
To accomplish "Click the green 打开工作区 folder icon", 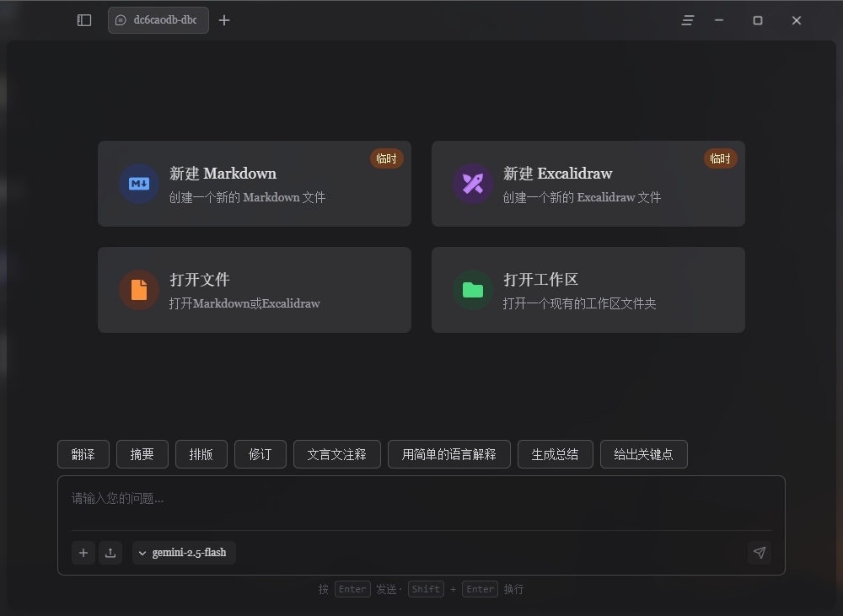I will [x=473, y=290].
